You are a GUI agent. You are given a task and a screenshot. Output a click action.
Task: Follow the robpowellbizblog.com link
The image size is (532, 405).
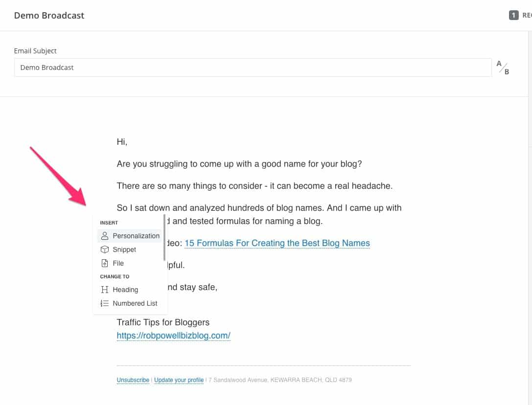[x=173, y=336]
